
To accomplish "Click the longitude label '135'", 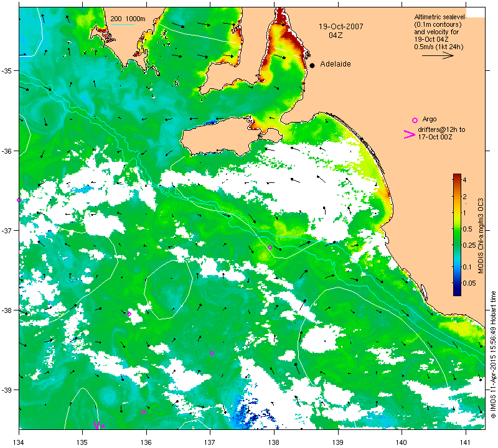I will [83, 442].
